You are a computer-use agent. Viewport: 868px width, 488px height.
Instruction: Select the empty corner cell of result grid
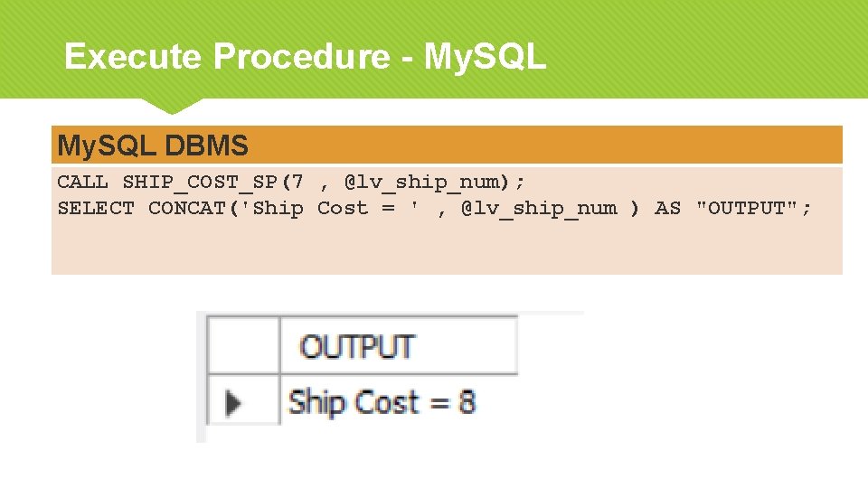pos(242,345)
